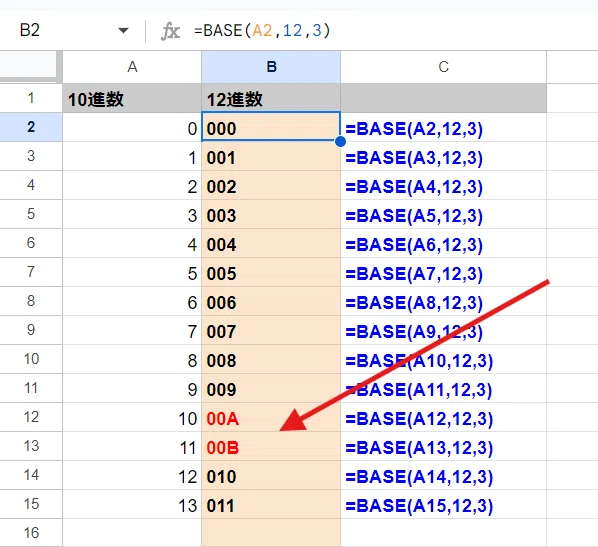The height and width of the screenshot is (547, 598).
Task: Select the cell containing 008
Action: click(271, 359)
